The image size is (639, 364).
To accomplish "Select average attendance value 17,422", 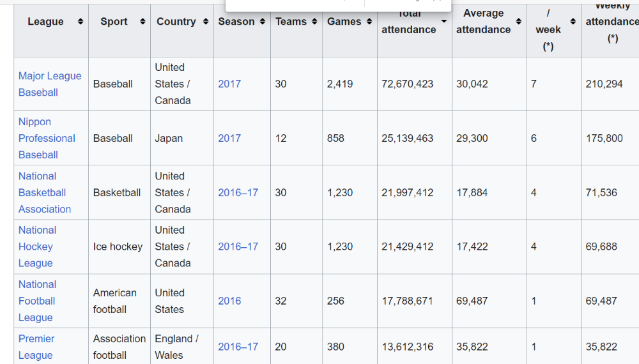I will pyautogui.click(x=472, y=246).
